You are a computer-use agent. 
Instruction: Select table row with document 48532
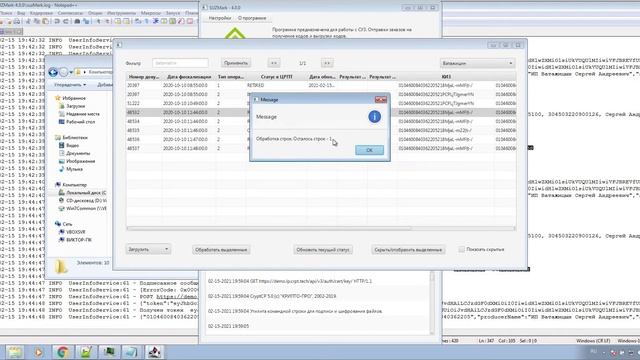point(321,112)
